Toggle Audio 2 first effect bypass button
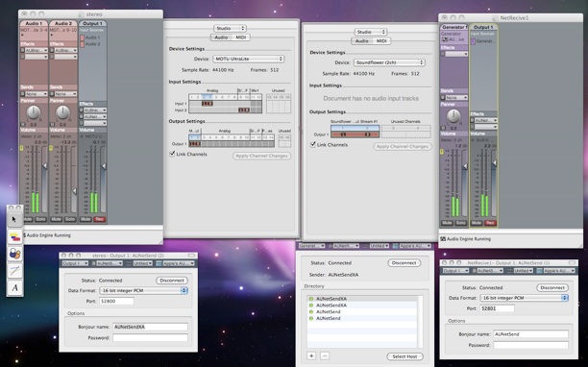The width and height of the screenshot is (588, 367). tap(52, 50)
